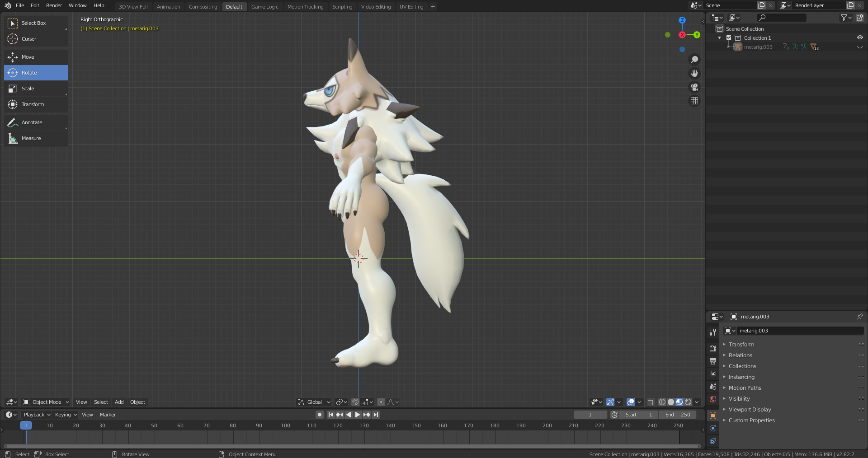Image resolution: width=868 pixels, height=458 pixels.
Task: Click the green Y axis gizmo handle
Action: pyautogui.click(x=697, y=35)
